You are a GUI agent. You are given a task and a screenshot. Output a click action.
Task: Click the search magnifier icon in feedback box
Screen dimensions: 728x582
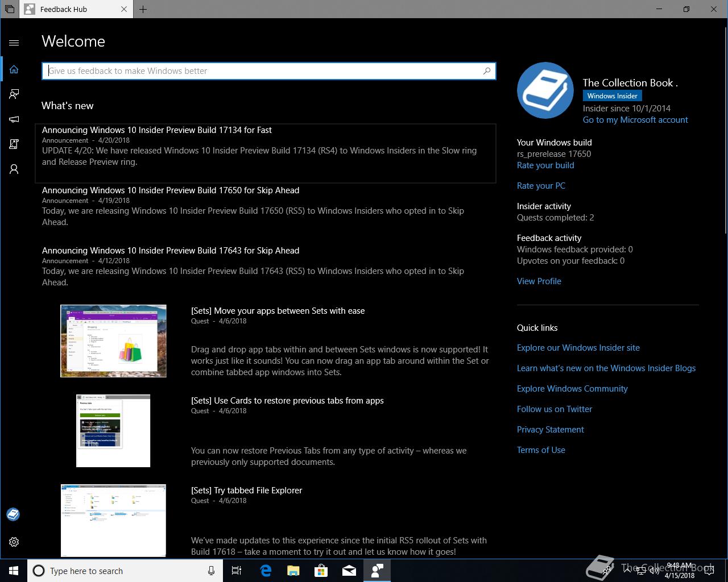click(x=487, y=71)
